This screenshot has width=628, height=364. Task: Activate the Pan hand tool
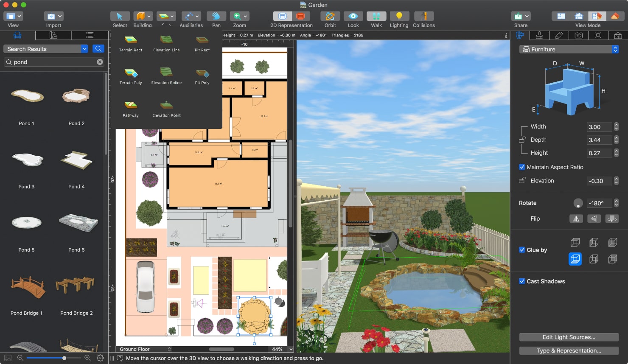pos(216,16)
